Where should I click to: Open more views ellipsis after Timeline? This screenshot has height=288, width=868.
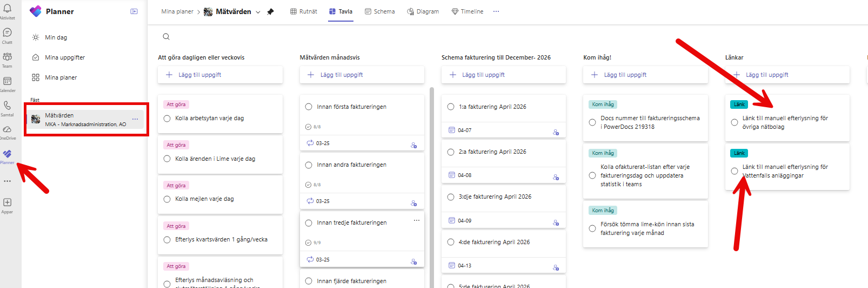(496, 11)
